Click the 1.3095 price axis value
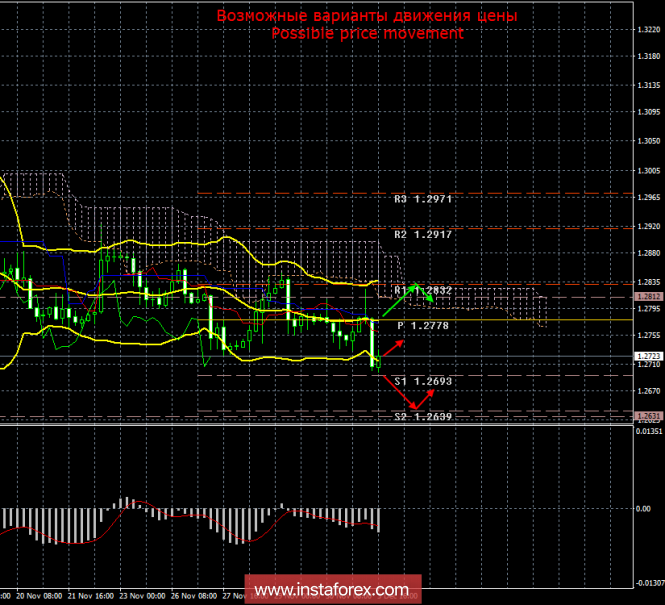665x605 pixels. (x=649, y=112)
